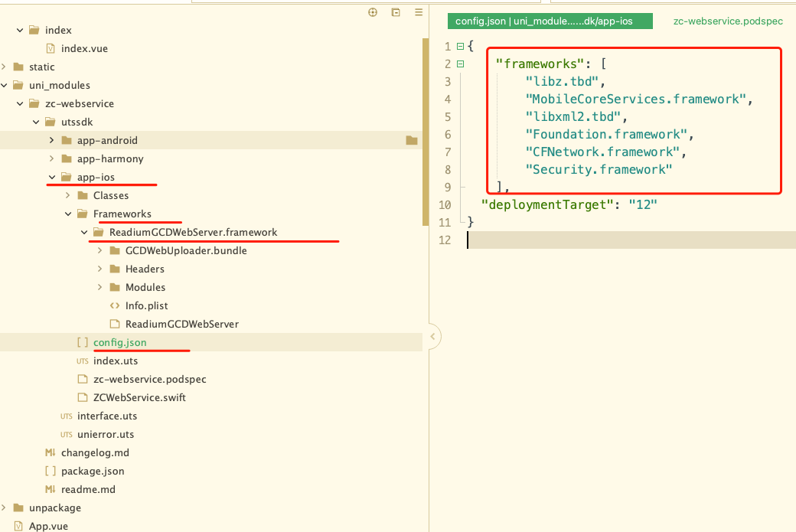Click the index.vue file icon
The image size is (796, 532).
51,48
